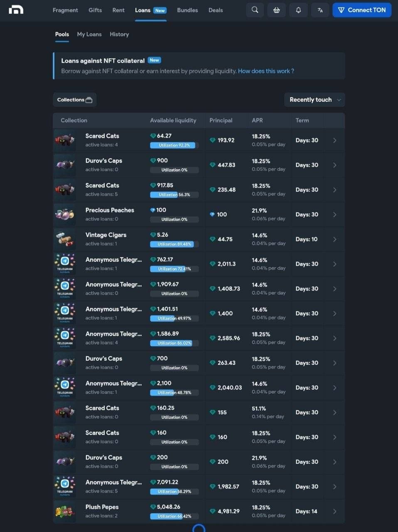
Task: Connect TON wallet button
Action: tap(362, 10)
